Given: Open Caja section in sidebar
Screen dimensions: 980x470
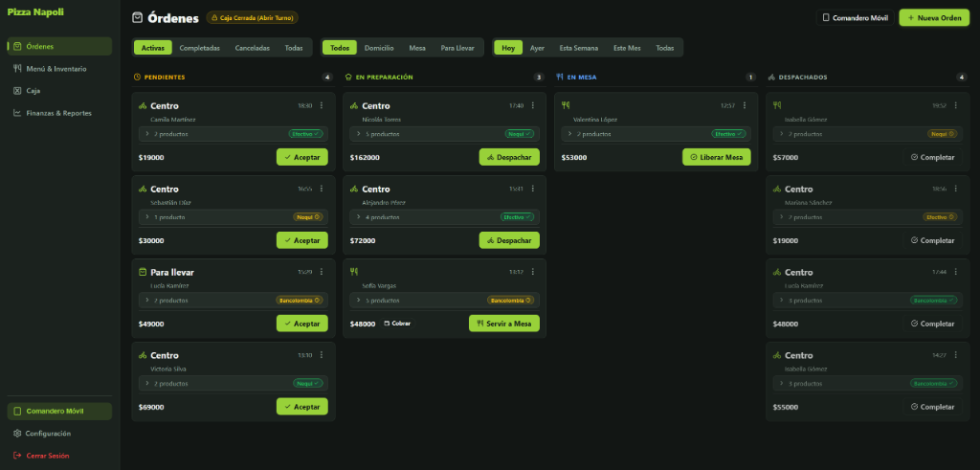Looking at the screenshot, I should (59, 91).
